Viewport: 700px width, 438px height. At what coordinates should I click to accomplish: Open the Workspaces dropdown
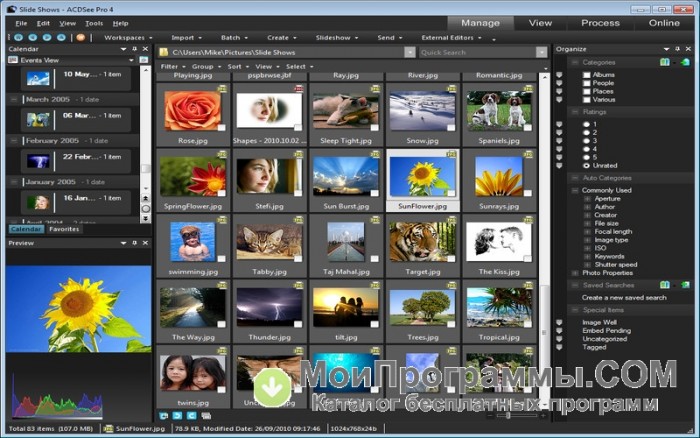coord(128,38)
